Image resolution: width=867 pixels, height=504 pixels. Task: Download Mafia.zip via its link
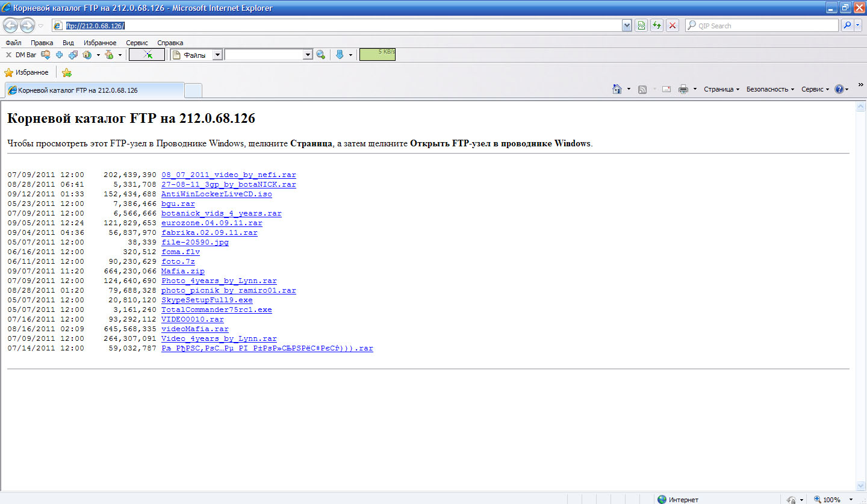click(182, 271)
